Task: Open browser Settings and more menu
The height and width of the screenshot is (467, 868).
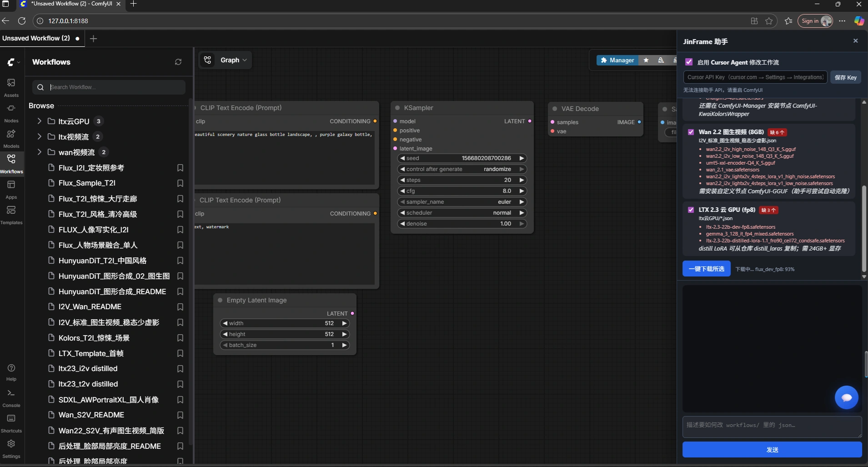Action: pos(842,21)
